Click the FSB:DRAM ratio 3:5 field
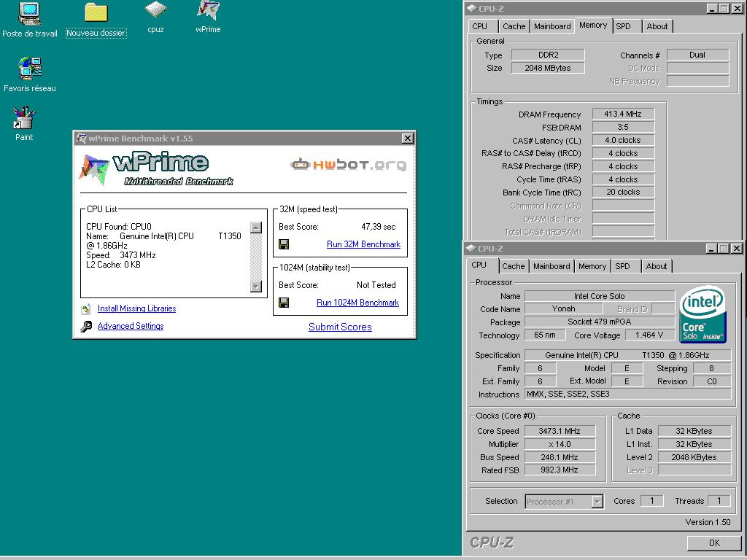This screenshot has width=747, height=560. point(623,127)
